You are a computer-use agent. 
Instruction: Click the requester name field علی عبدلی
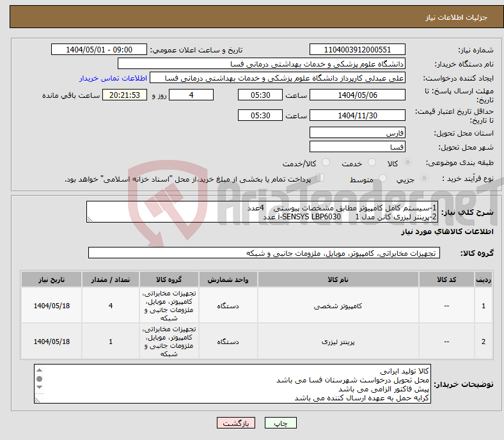(278, 78)
